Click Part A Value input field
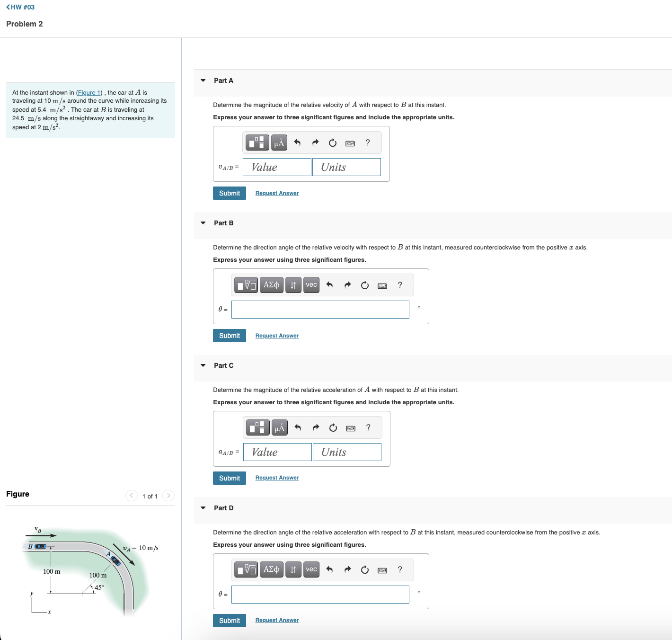 tap(277, 167)
